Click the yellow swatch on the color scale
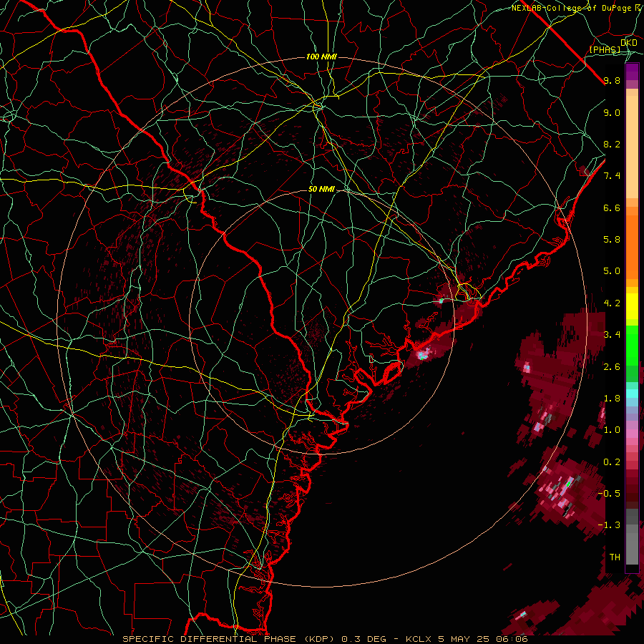Screen dimensions: 644x644 coord(632,306)
